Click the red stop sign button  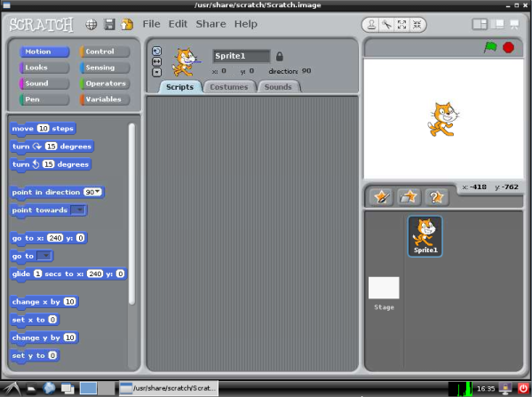[508, 47]
